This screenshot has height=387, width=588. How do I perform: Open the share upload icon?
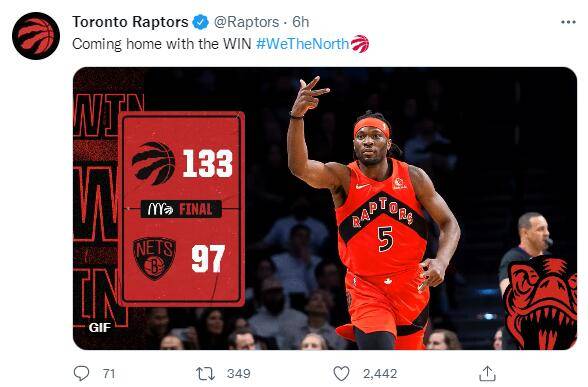[488, 374]
